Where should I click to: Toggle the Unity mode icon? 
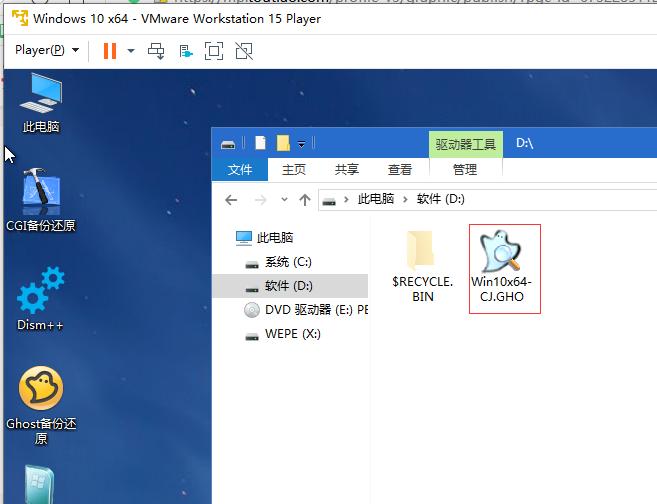(x=244, y=51)
